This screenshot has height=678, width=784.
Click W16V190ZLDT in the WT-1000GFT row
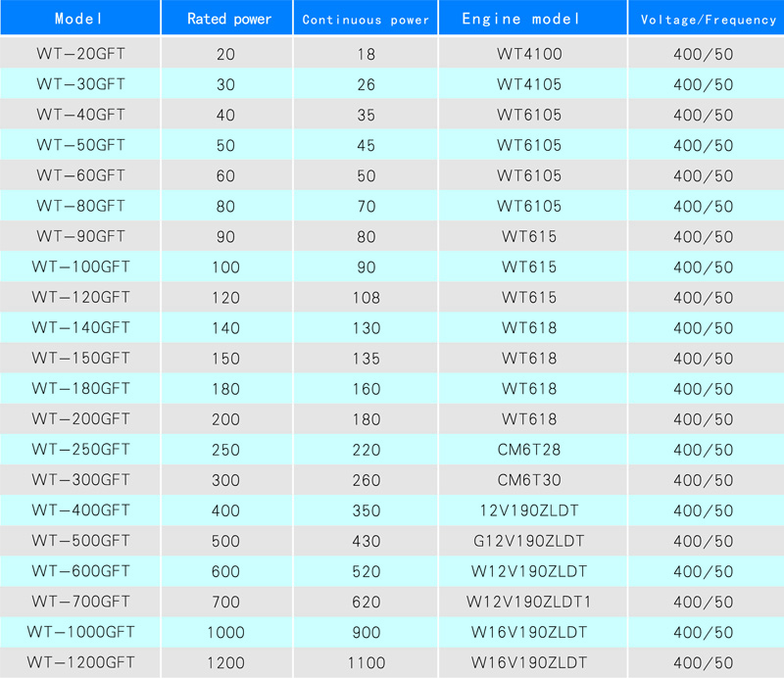(x=533, y=633)
